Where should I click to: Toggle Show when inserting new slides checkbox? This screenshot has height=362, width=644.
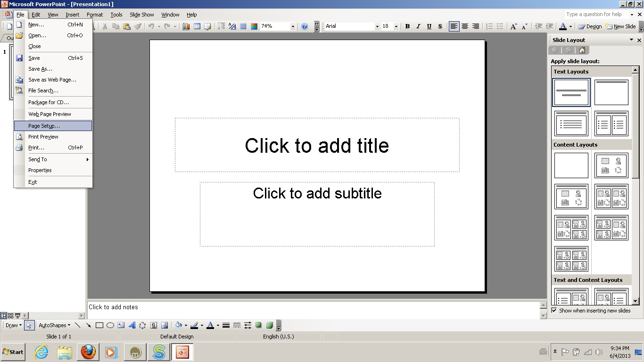point(554,311)
